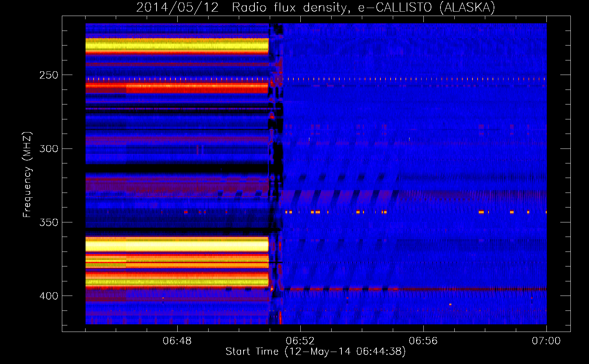Image resolution: width=589 pixels, height=364 pixels.
Task: Click the 'Frequency (MHZ)' axis label
Action: click(x=27, y=174)
